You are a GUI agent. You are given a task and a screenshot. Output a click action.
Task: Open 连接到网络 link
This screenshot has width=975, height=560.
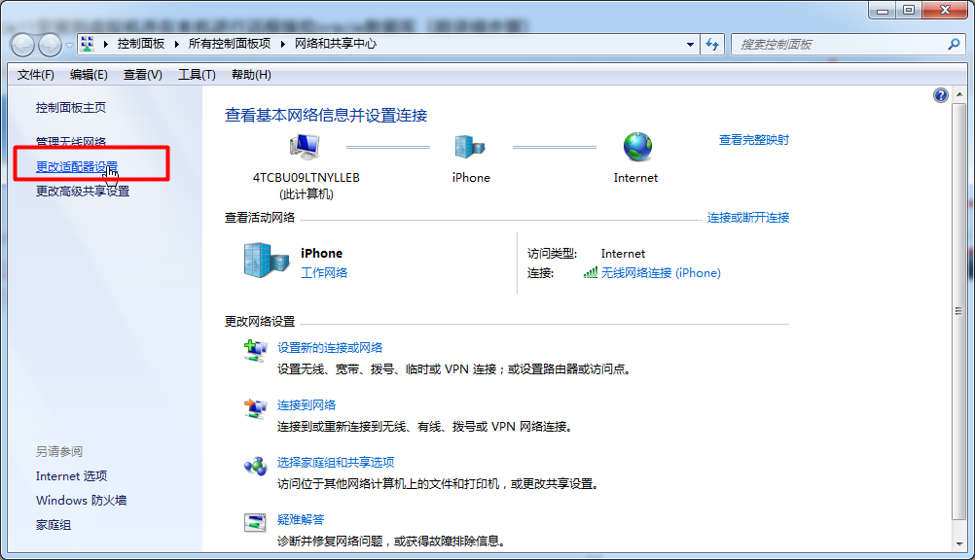pyautogui.click(x=307, y=405)
